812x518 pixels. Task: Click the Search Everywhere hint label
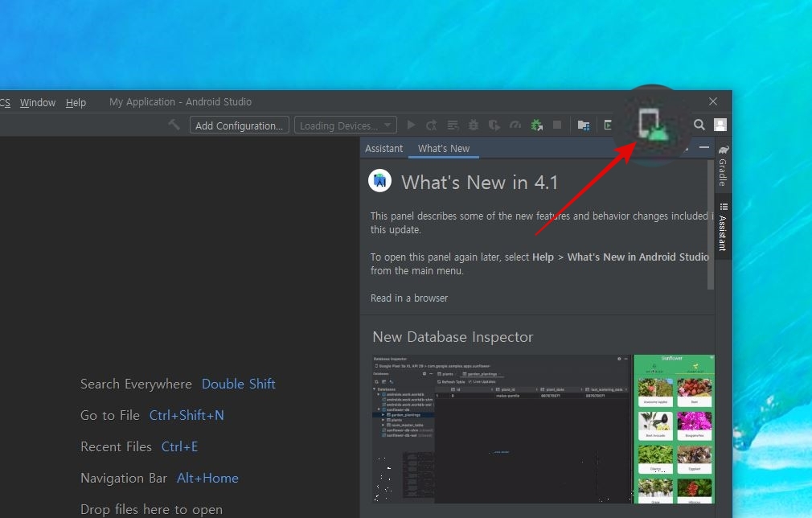(x=136, y=384)
